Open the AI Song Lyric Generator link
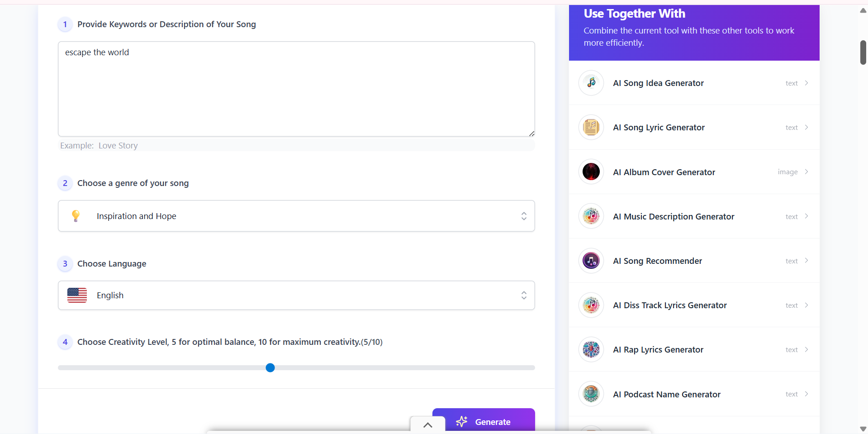Image resolution: width=868 pixels, height=434 pixels. pyautogui.click(x=659, y=128)
